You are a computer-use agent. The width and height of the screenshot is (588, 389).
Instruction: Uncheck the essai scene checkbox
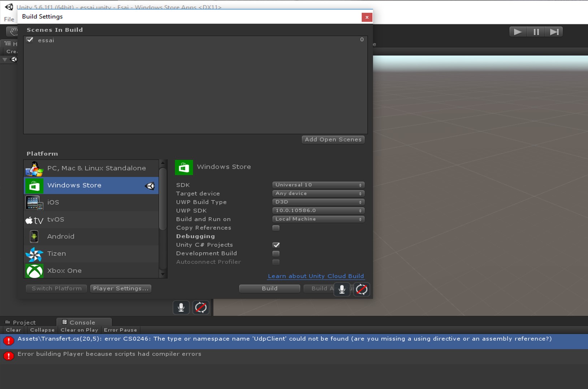coord(30,40)
